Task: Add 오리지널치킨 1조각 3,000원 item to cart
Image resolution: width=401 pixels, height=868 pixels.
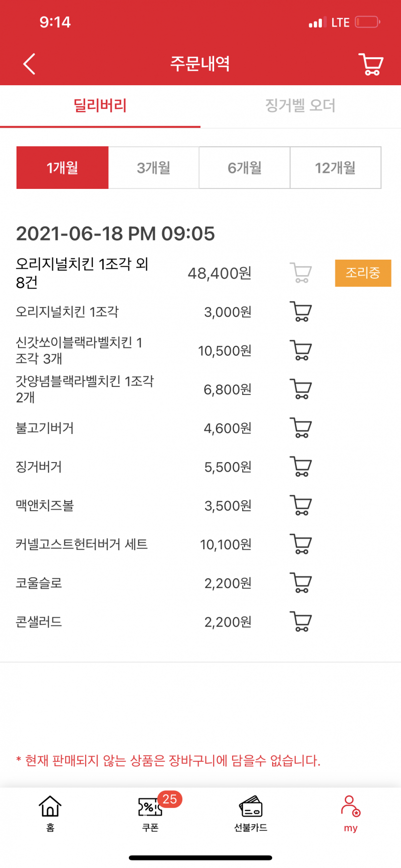Action: [x=301, y=312]
